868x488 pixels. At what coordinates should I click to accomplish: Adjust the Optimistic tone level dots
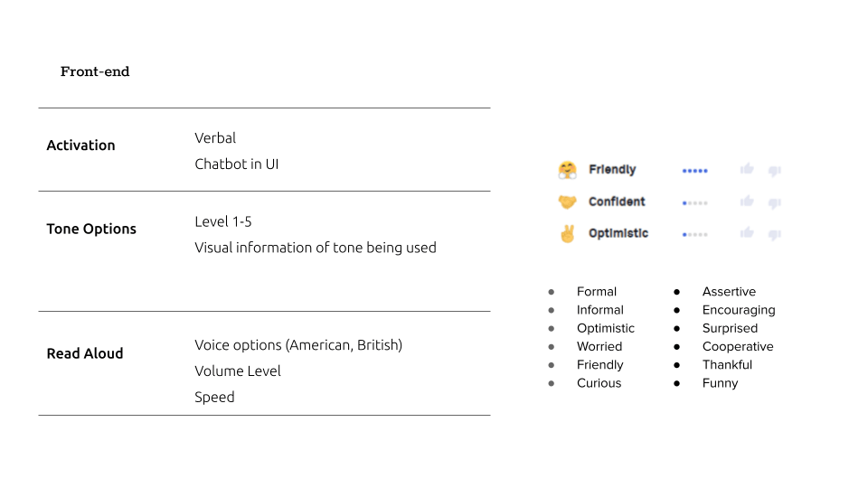pos(694,235)
